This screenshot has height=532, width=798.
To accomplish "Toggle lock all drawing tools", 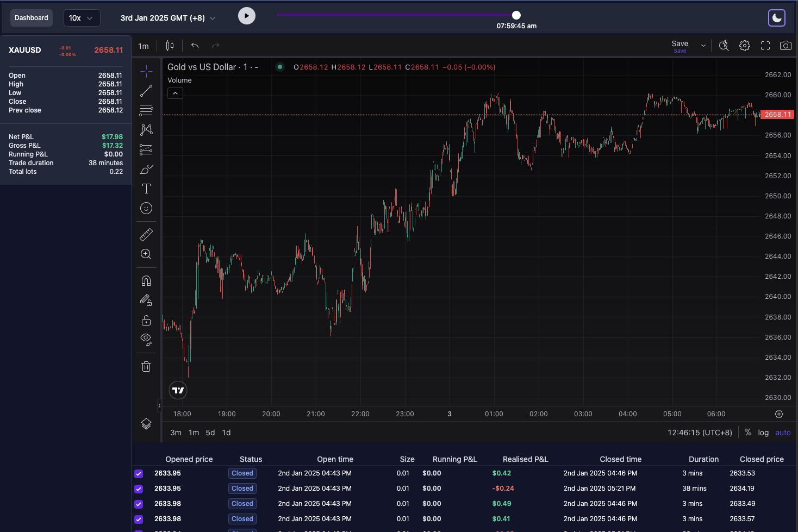I will click(146, 320).
